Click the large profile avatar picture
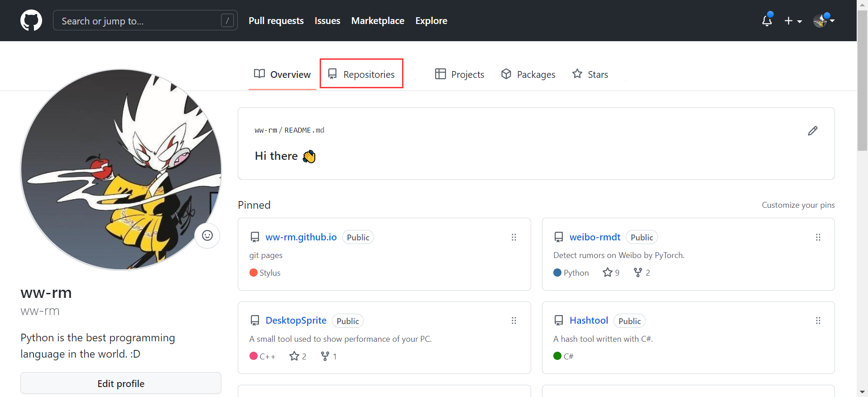The height and width of the screenshot is (397, 868). [121, 170]
